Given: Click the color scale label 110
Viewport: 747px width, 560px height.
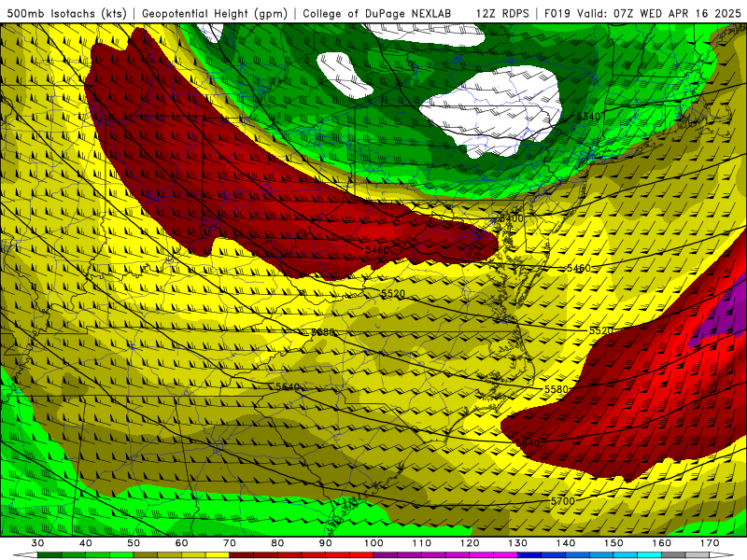Looking at the screenshot, I should coord(422,543).
